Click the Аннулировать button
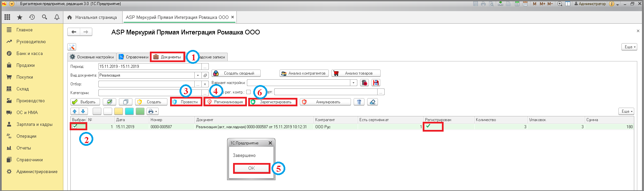This screenshot has width=644, height=191. click(325, 102)
